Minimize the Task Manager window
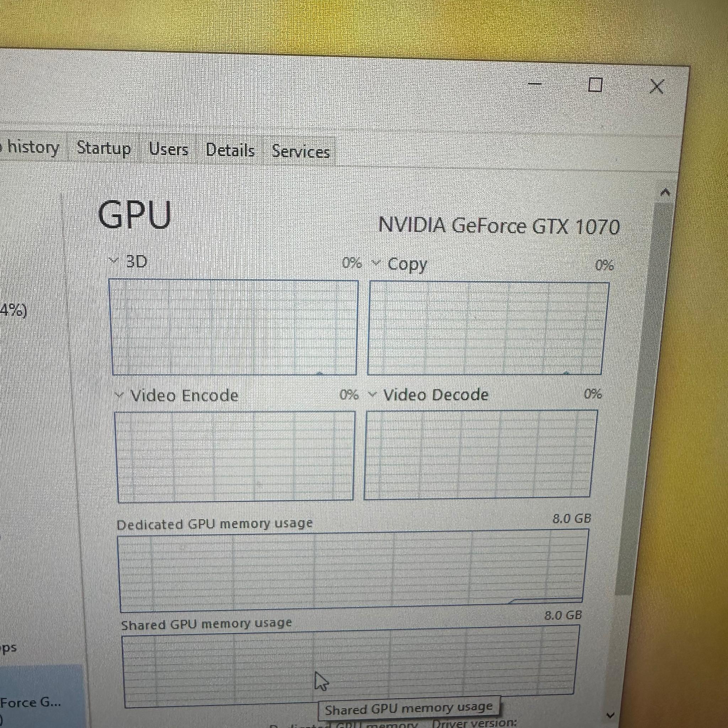Viewport: 728px width, 728px height. (x=534, y=84)
